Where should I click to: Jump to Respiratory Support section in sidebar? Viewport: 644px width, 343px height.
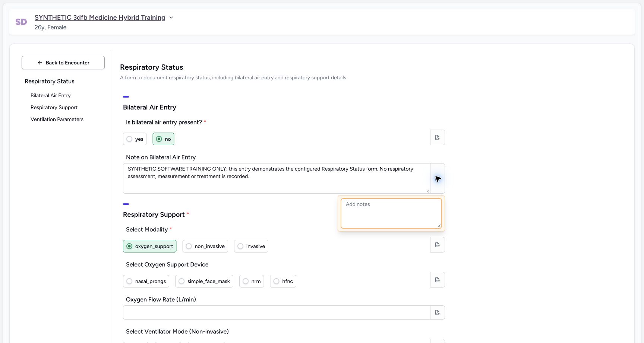[54, 107]
